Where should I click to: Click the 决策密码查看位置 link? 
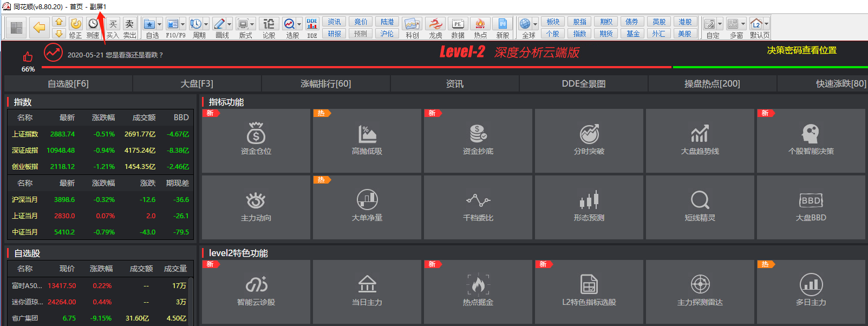pyautogui.click(x=801, y=50)
